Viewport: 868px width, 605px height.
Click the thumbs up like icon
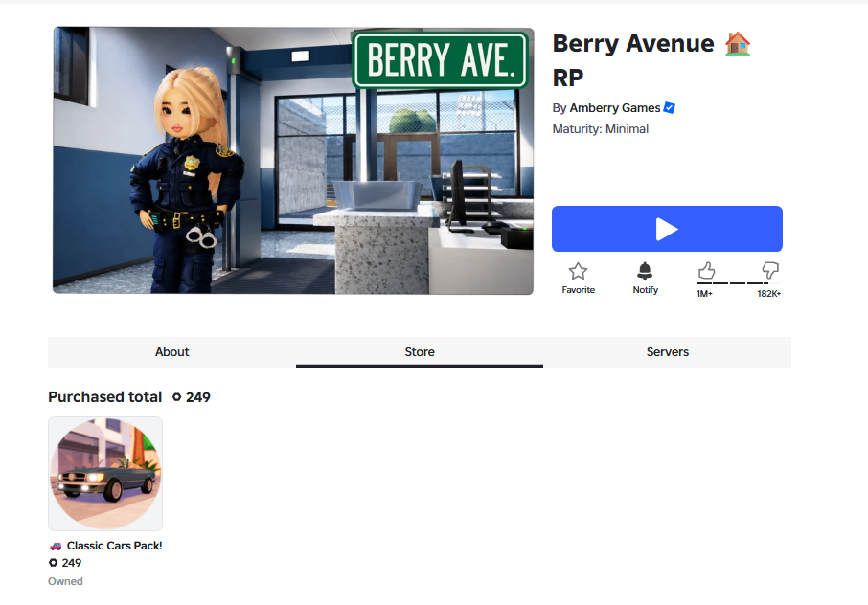[706, 270]
